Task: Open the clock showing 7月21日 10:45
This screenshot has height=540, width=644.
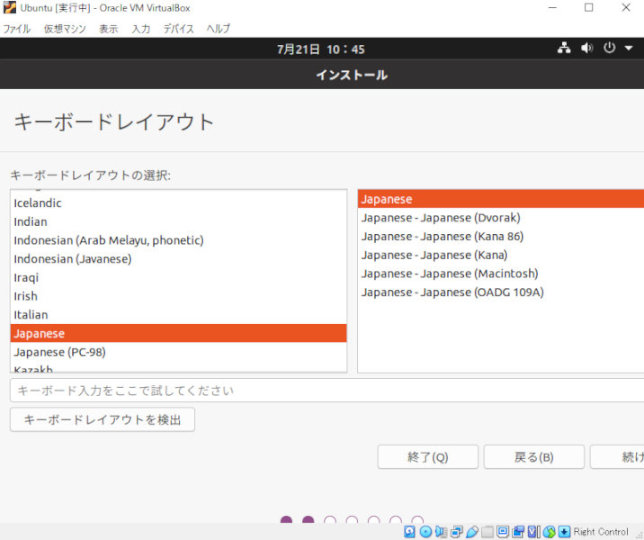Action: point(321,49)
